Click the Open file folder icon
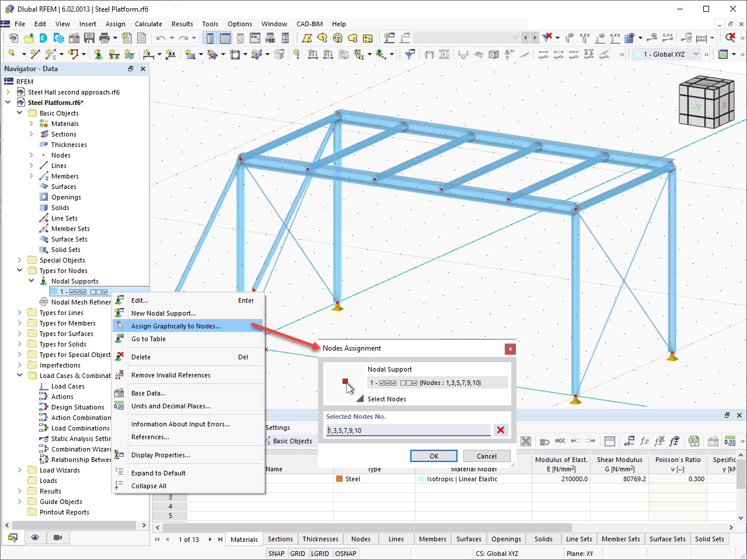The height and width of the screenshot is (560, 747). (x=29, y=38)
